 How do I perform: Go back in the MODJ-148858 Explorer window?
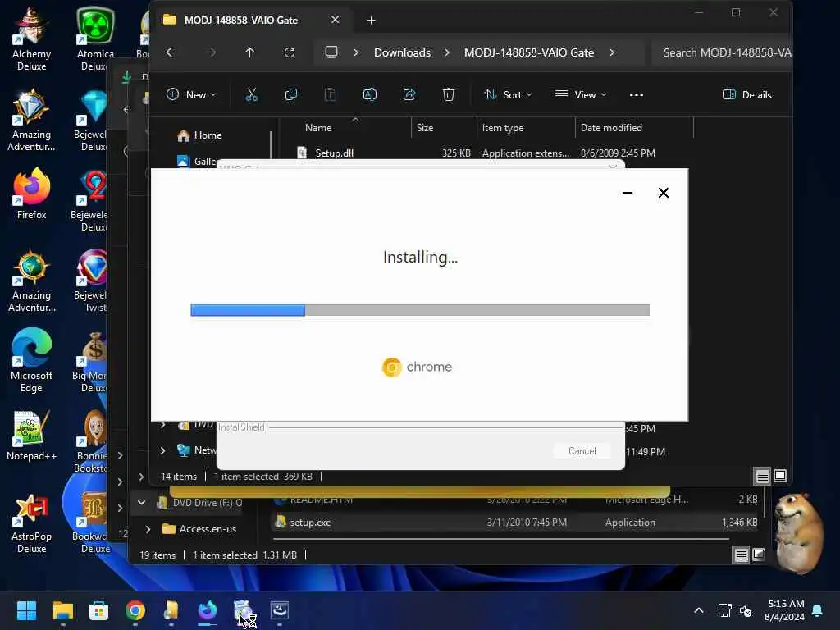171,52
